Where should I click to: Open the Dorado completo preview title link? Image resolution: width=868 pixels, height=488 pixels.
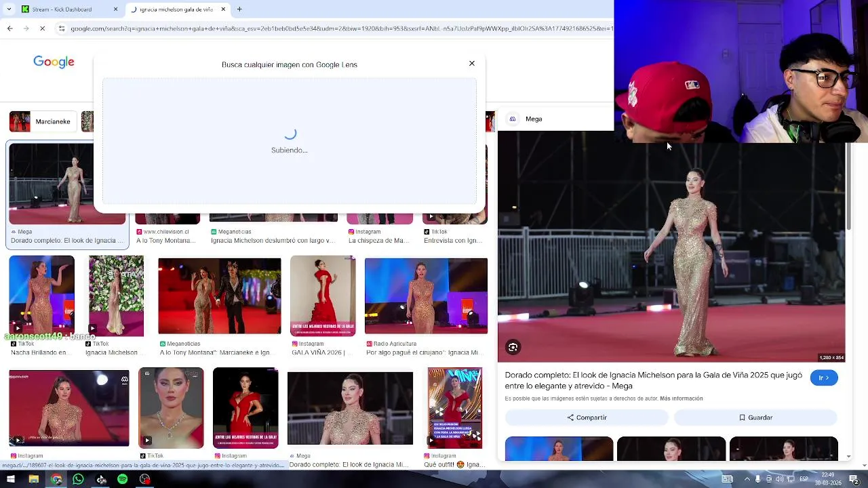tap(653, 380)
